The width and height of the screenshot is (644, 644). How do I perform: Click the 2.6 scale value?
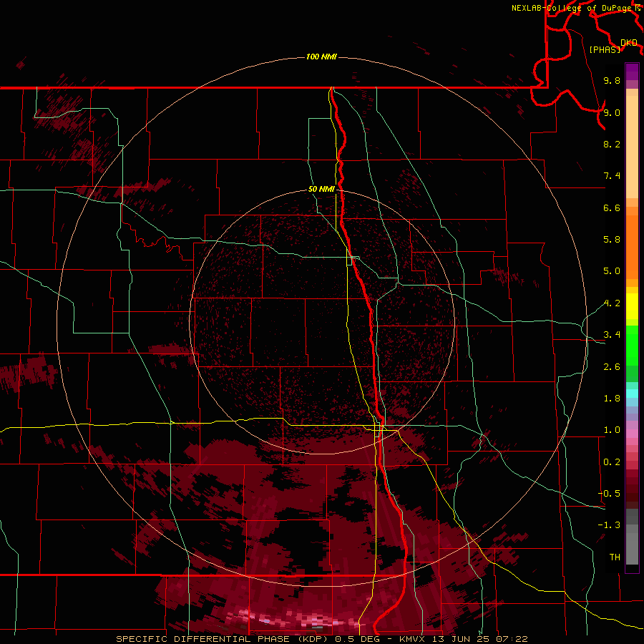(x=612, y=367)
